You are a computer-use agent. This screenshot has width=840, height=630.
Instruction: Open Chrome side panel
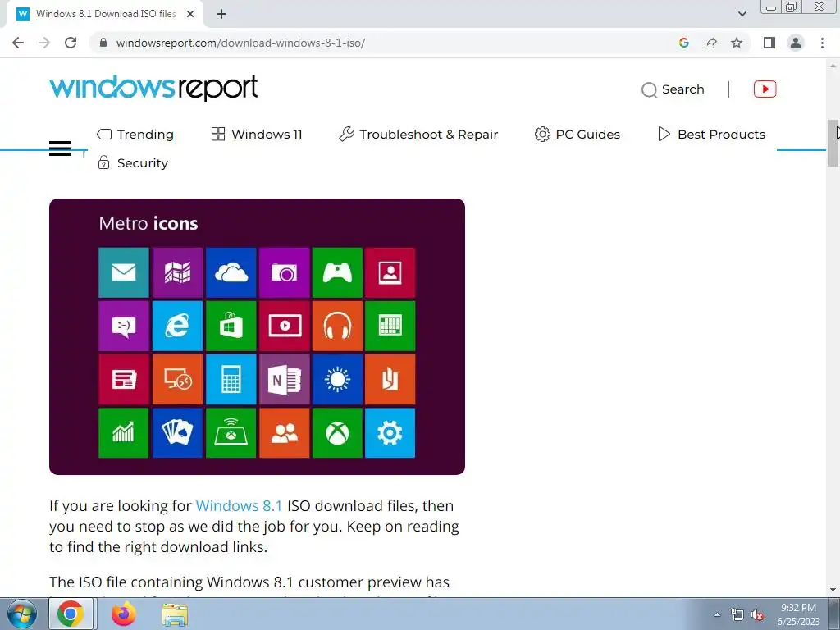[x=769, y=43]
